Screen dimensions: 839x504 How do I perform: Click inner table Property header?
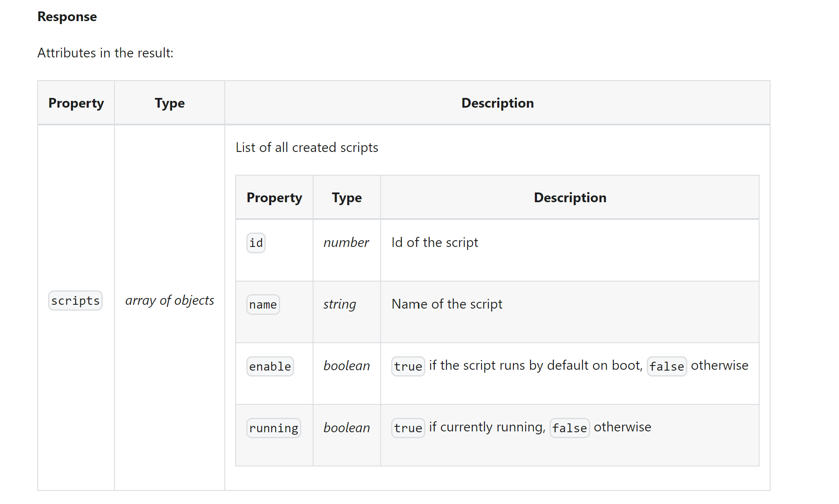[274, 198]
